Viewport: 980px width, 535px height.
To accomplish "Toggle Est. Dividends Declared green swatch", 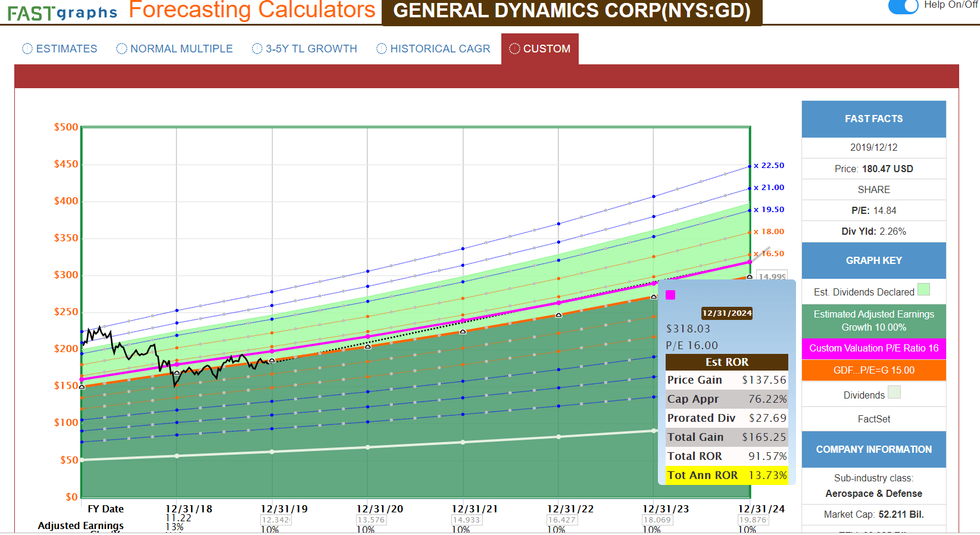I will tap(923, 290).
